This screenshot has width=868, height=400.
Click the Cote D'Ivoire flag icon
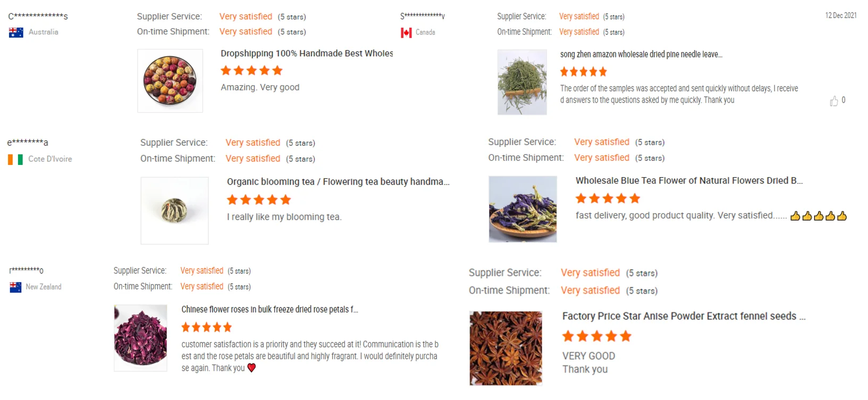tap(15, 160)
